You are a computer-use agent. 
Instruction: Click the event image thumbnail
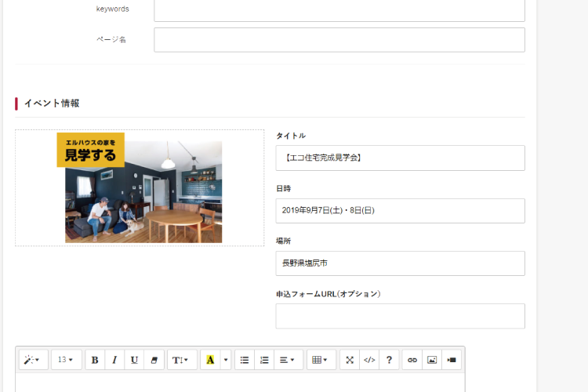[140, 187]
